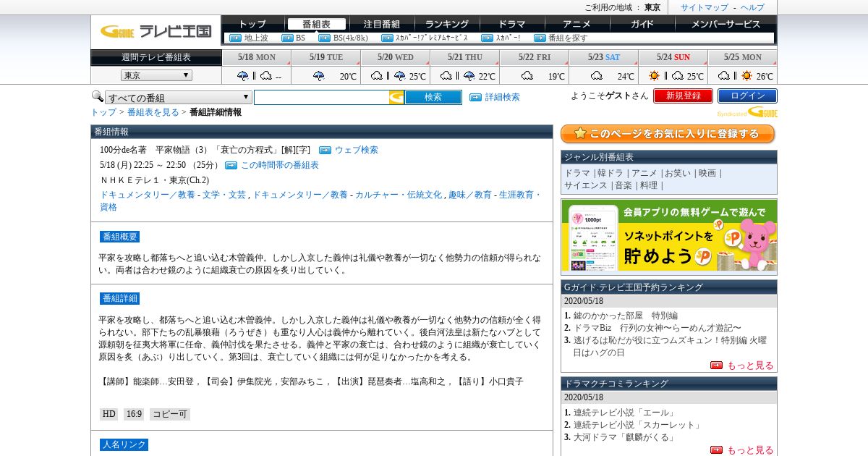Click the arrow icon before 地上波

[x=235, y=38]
